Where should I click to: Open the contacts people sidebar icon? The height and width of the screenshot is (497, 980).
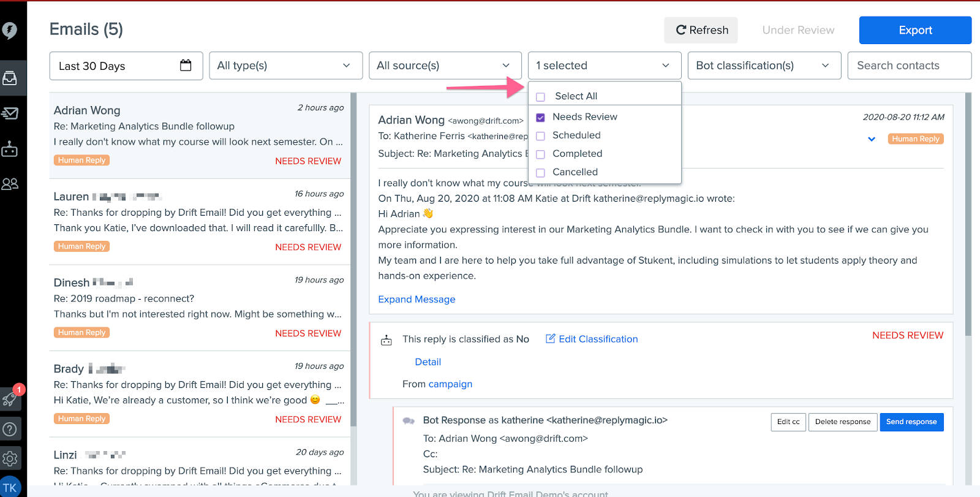10,184
